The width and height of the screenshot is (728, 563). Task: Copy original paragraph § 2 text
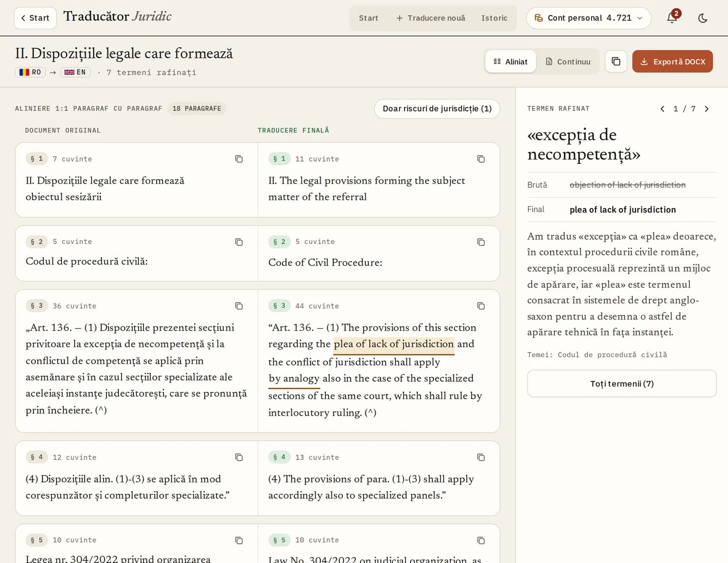239,242
